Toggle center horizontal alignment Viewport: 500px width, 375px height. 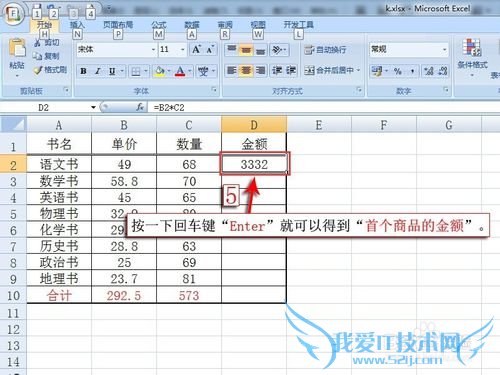246,71
